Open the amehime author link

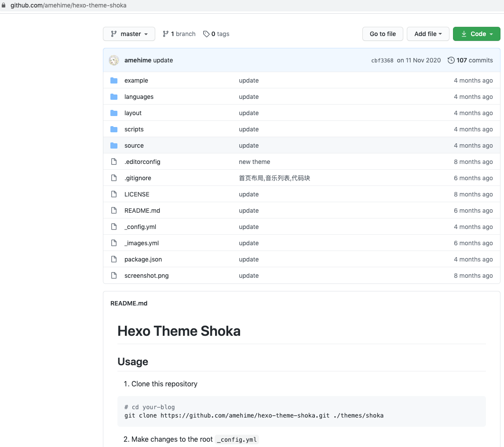pos(138,60)
